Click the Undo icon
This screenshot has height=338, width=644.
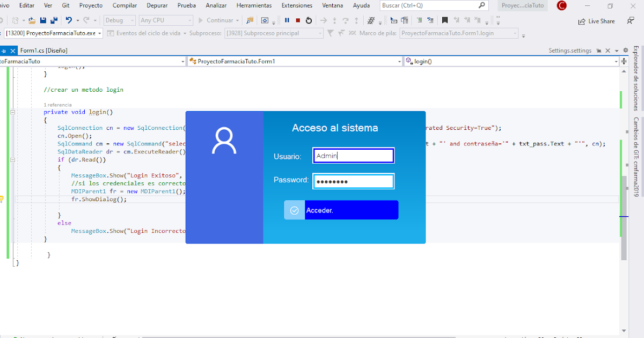pos(69,20)
